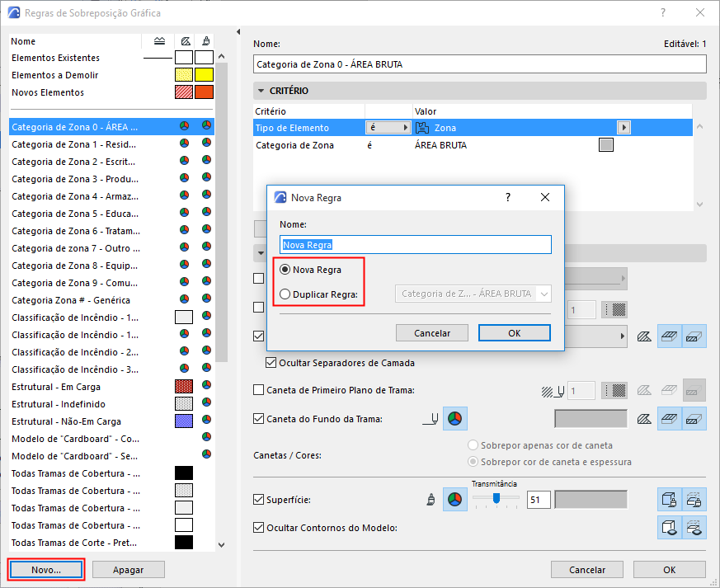720x588 pixels.
Task: Click the paint bucket icon beside Superfície
Action: pyautogui.click(x=431, y=500)
